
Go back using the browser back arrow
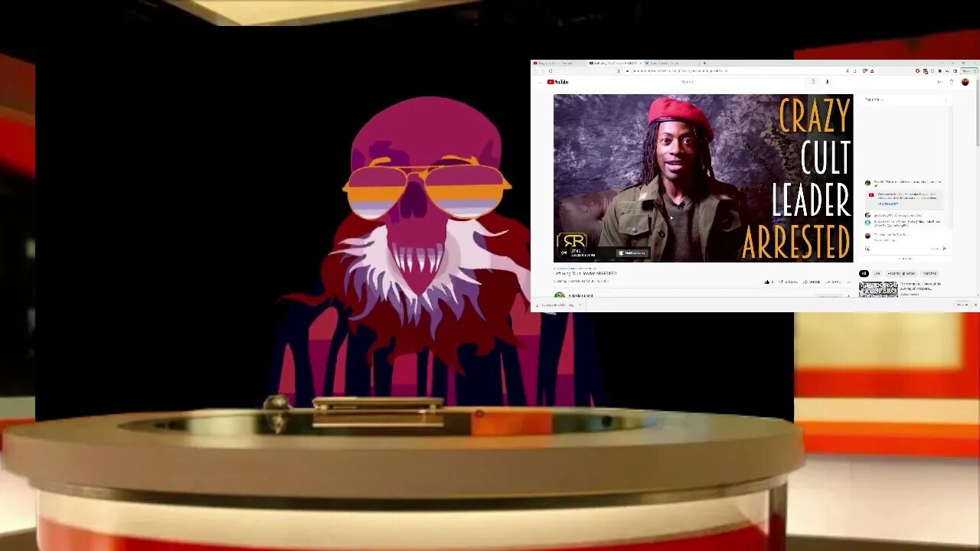pyautogui.click(x=536, y=71)
